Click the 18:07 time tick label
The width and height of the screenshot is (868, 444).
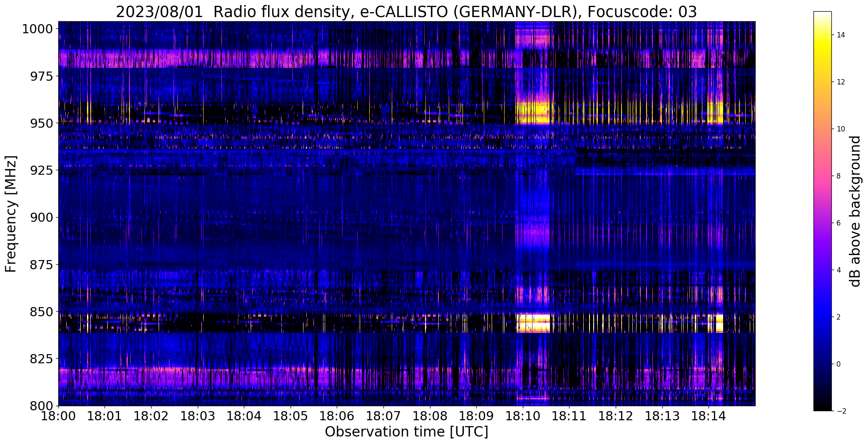[383, 416]
